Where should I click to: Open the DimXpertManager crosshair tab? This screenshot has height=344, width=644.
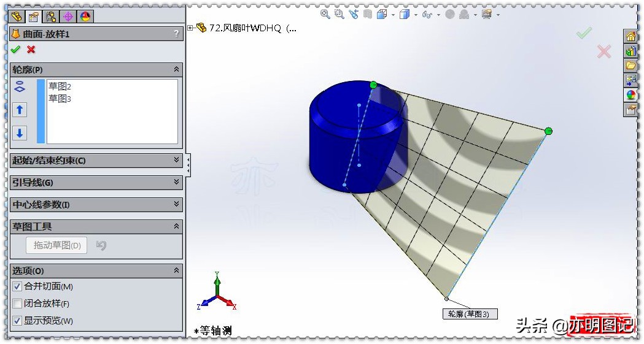pyautogui.click(x=68, y=17)
